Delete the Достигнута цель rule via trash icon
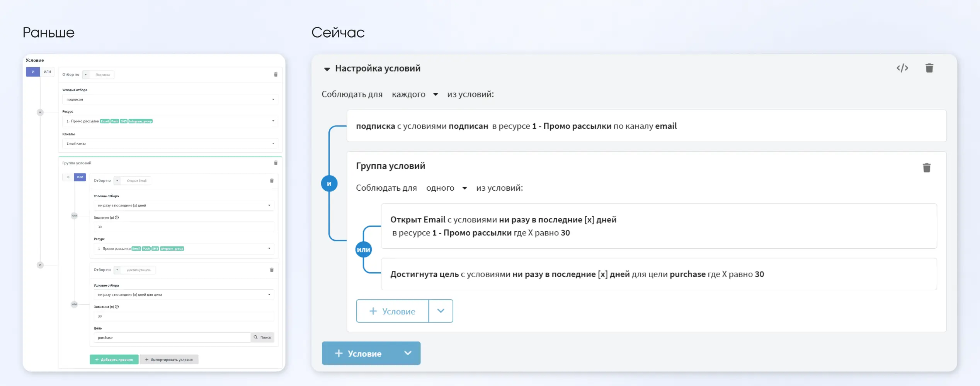 pos(272,270)
